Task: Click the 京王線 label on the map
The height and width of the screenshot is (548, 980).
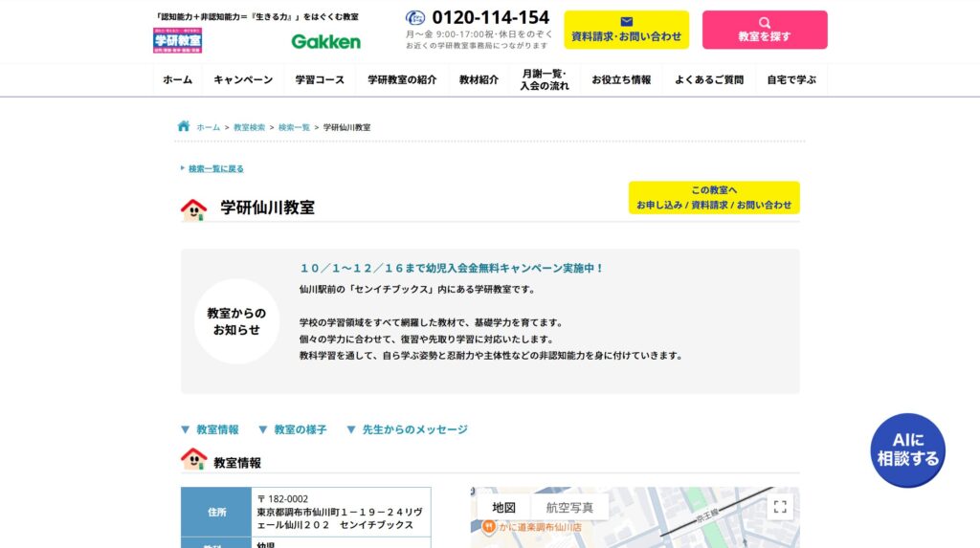Action: click(x=707, y=515)
